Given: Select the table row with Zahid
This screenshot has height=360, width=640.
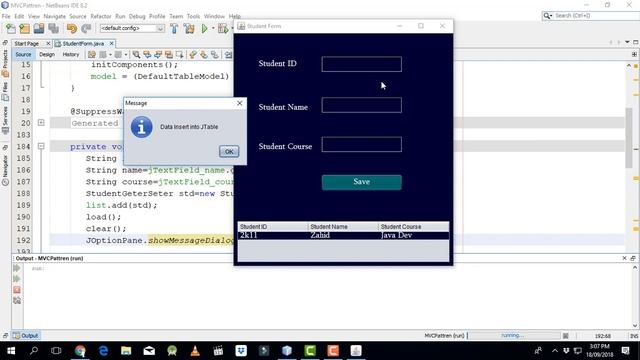Looking at the screenshot, I should tap(343, 236).
